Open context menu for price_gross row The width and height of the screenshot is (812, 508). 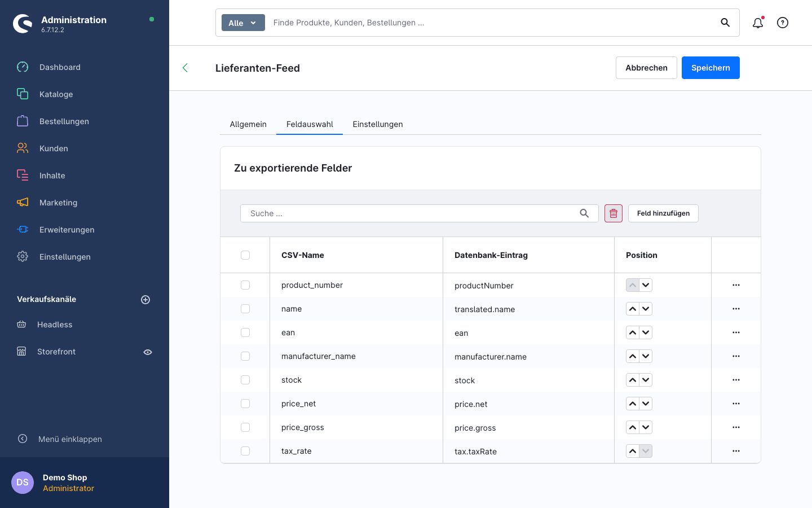tap(736, 427)
